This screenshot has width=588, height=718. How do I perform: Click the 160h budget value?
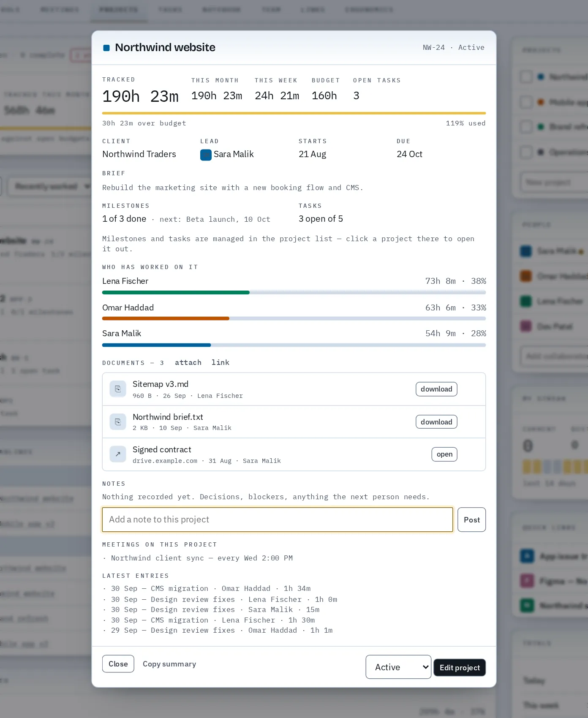pyautogui.click(x=324, y=96)
